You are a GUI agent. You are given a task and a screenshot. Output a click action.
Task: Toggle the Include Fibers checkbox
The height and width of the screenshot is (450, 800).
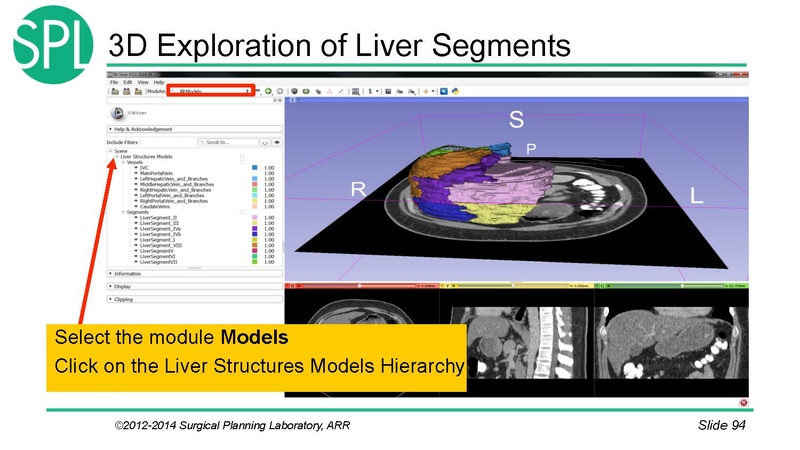(x=141, y=142)
